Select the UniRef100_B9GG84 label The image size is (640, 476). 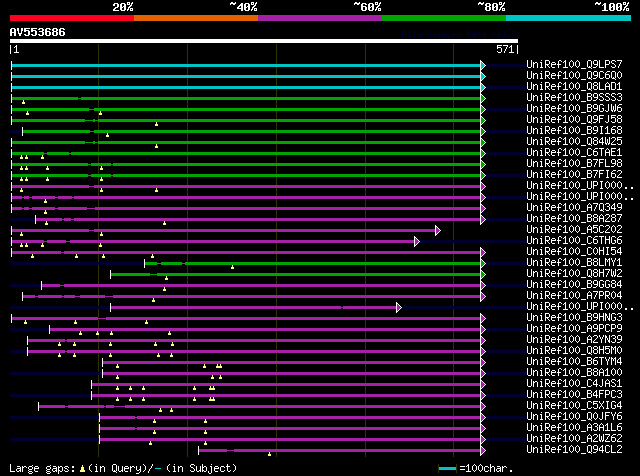(x=574, y=285)
